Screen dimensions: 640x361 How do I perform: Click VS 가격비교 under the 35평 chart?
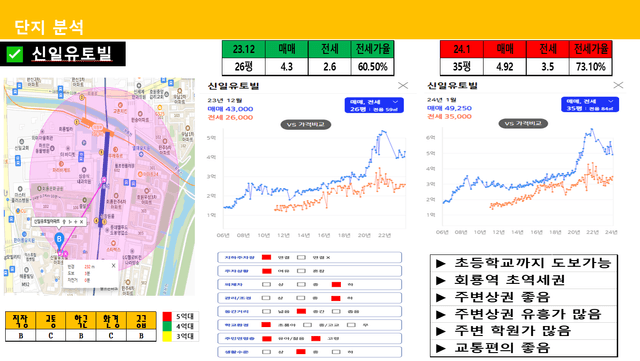[523, 123]
